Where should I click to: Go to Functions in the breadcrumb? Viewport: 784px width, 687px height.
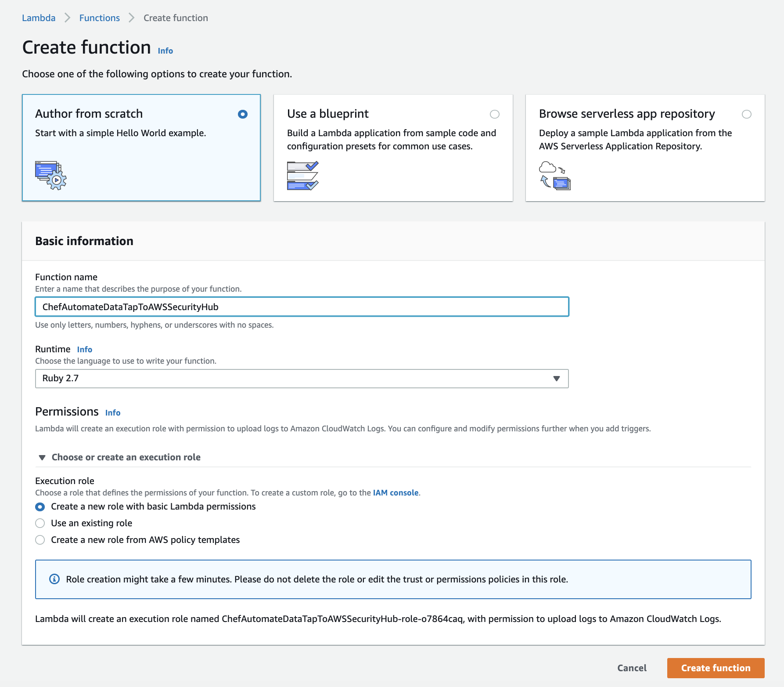pyautogui.click(x=100, y=18)
